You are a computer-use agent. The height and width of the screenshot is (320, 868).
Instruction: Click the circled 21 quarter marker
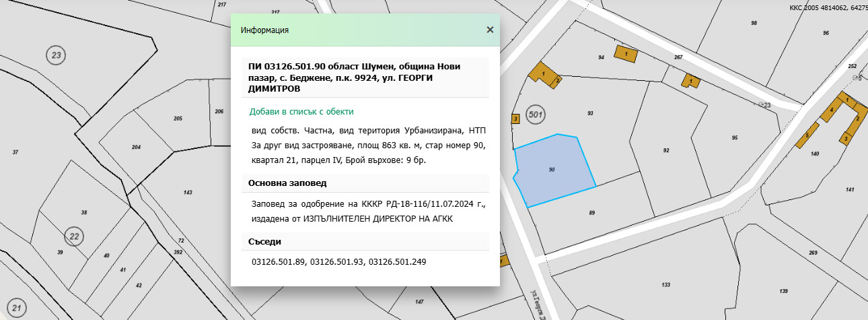(18, 309)
